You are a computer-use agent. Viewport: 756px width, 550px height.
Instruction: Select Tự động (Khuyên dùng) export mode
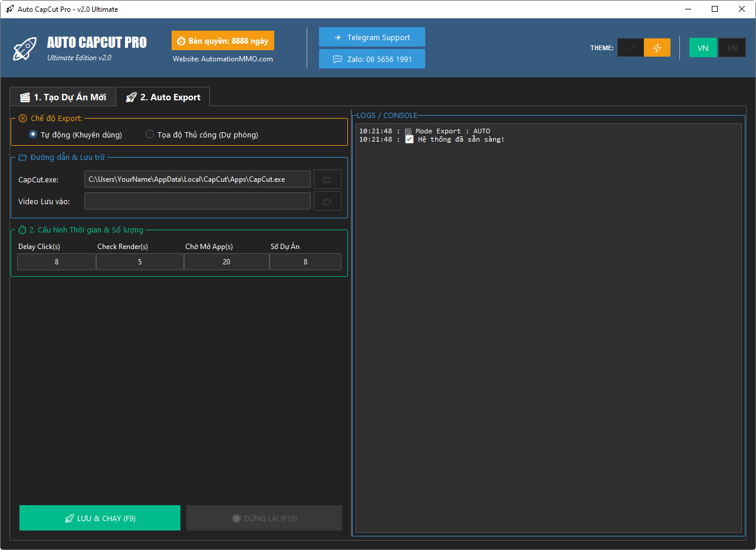coord(75,135)
